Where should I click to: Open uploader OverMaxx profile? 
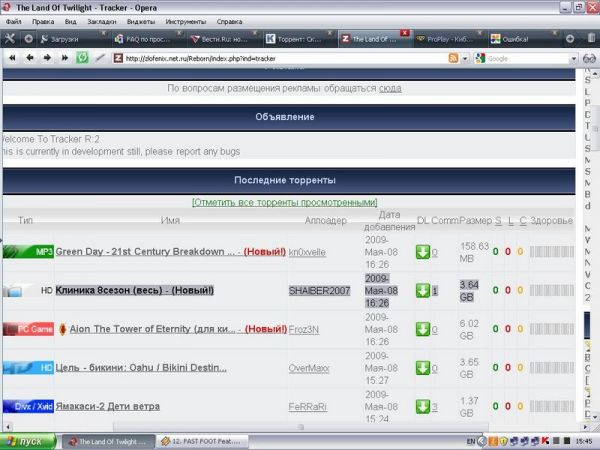click(x=309, y=368)
